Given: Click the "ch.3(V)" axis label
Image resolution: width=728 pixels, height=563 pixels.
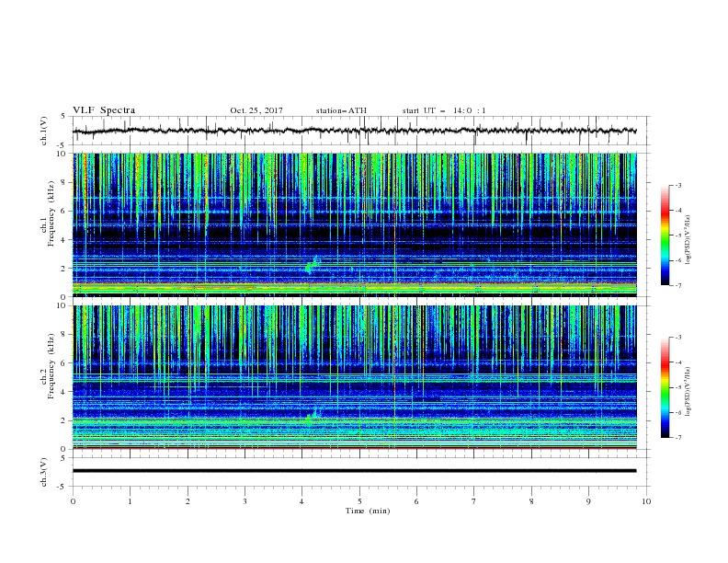Looking at the screenshot, I should click(x=44, y=472).
